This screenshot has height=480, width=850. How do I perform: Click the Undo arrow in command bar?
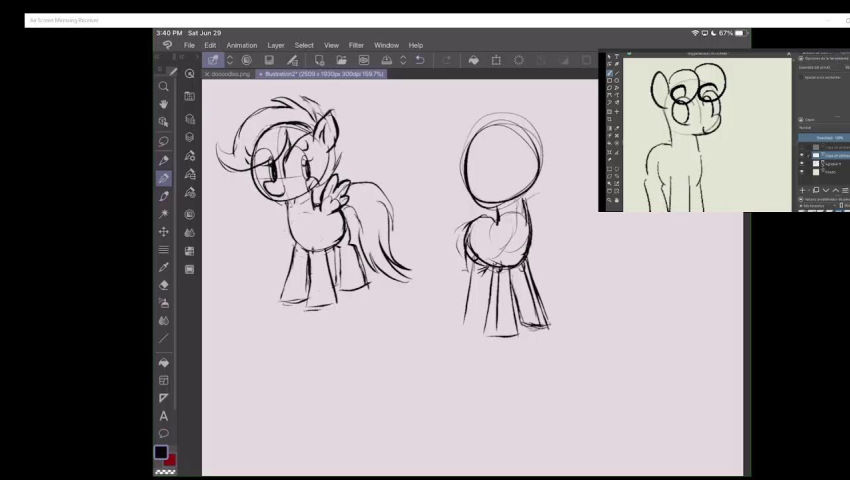point(420,60)
